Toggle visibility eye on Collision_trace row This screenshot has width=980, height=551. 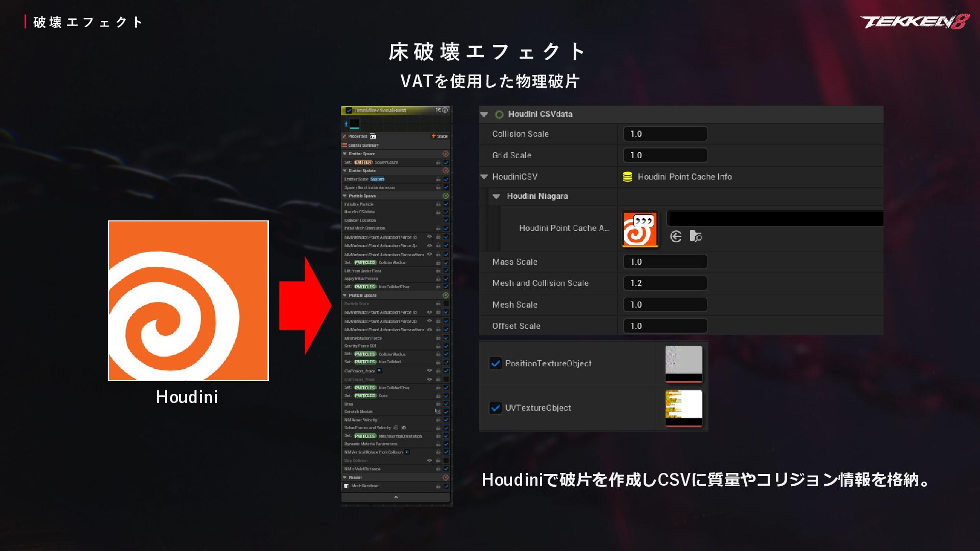pyautogui.click(x=429, y=370)
